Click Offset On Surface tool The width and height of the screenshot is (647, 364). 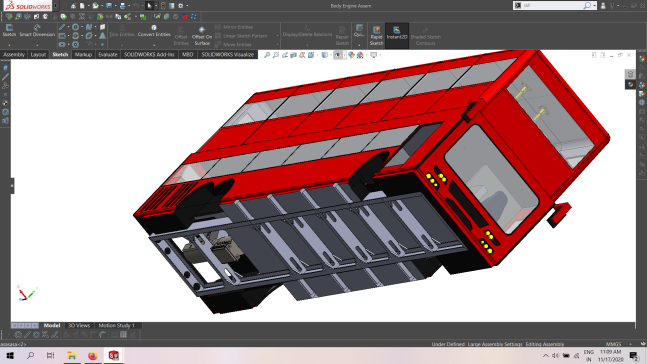[202, 35]
